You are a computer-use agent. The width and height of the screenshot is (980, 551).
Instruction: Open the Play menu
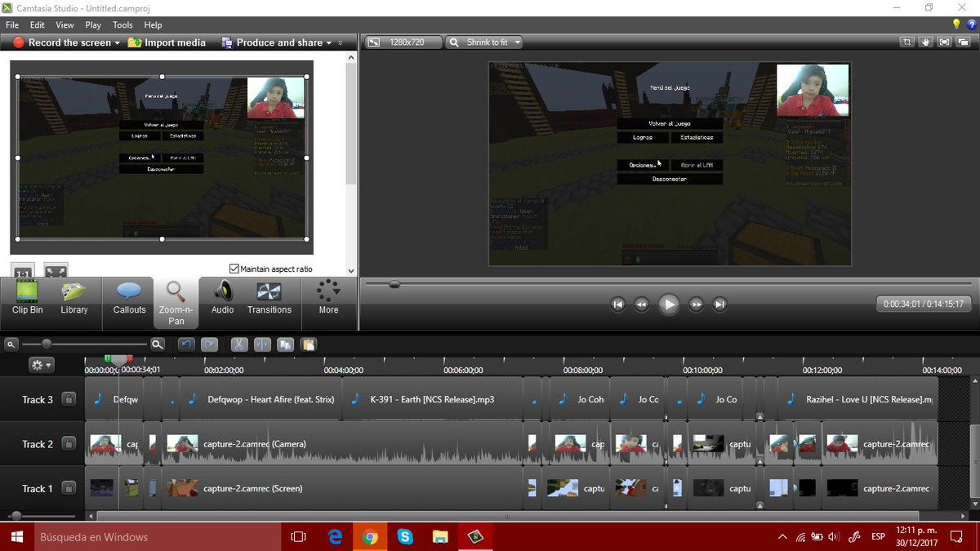click(x=93, y=25)
